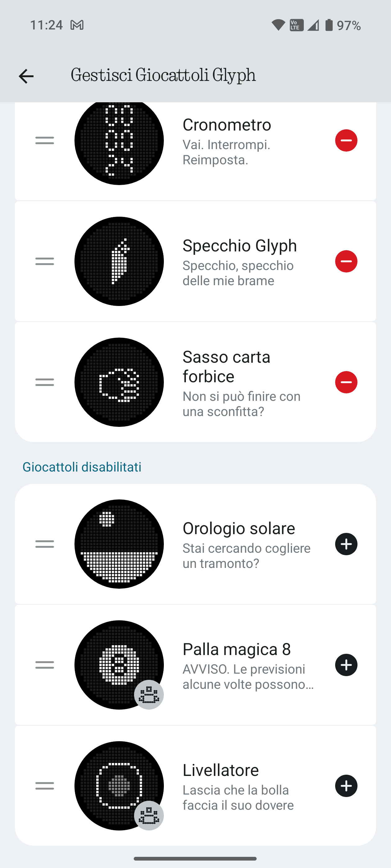Tap the Livellatore reorder handle
Image resolution: width=391 pixels, height=868 pixels.
tap(45, 786)
